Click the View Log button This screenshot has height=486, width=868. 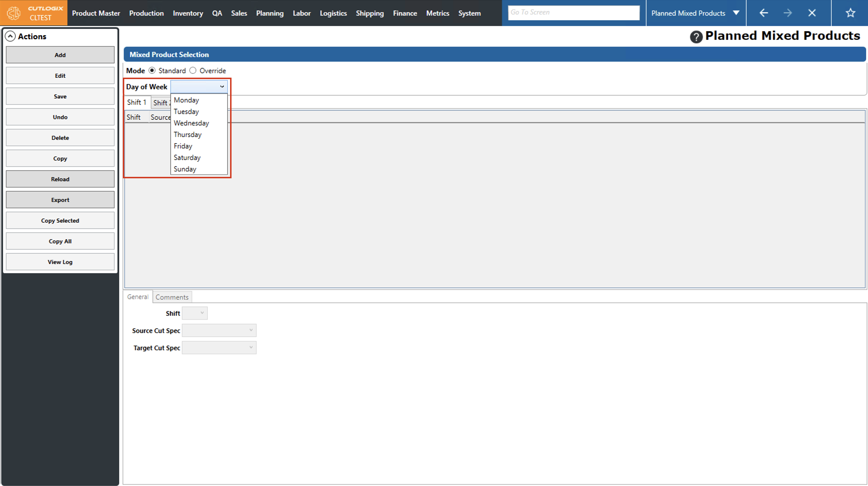tap(60, 262)
